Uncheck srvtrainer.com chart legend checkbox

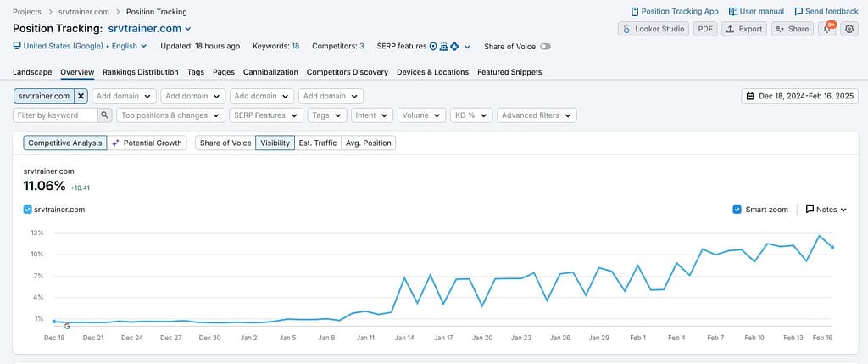click(29, 209)
